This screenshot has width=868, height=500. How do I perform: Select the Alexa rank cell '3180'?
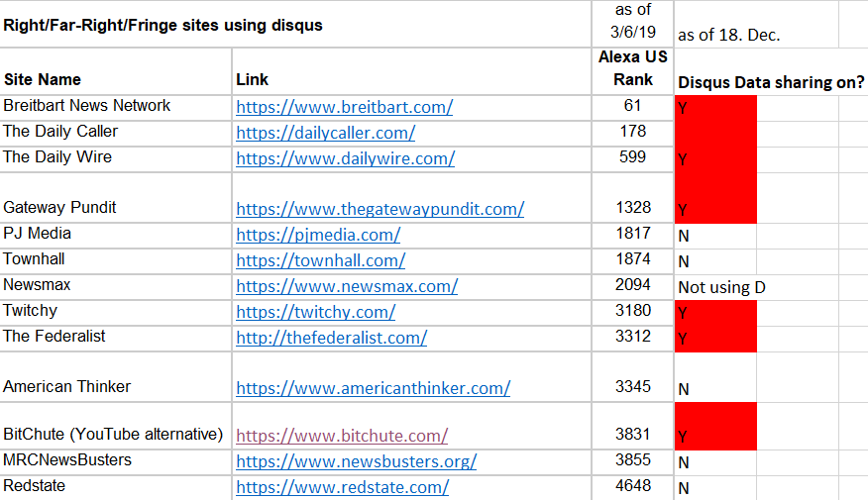point(633,313)
